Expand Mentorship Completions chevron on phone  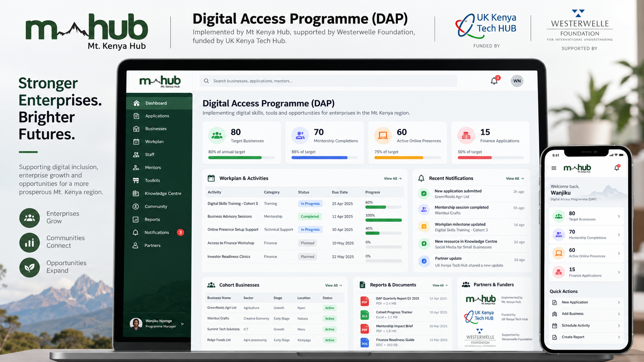coord(619,235)
